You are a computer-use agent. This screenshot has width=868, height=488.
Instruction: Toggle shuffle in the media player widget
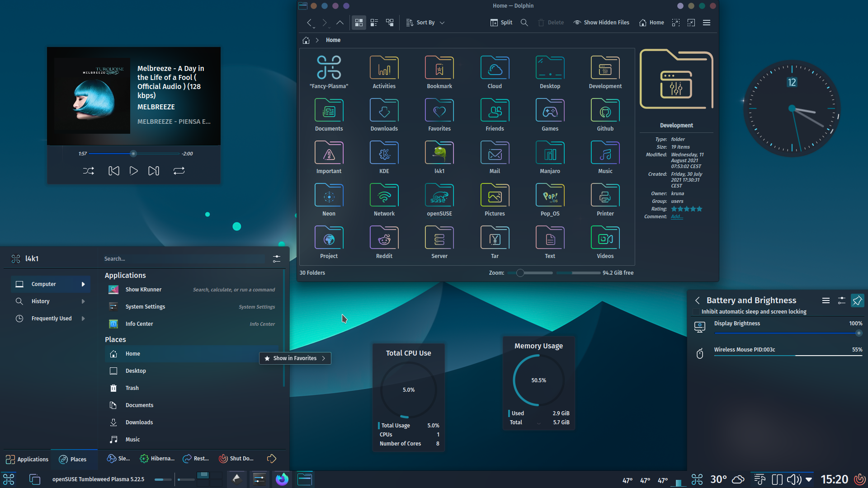[x=89, y=171]
